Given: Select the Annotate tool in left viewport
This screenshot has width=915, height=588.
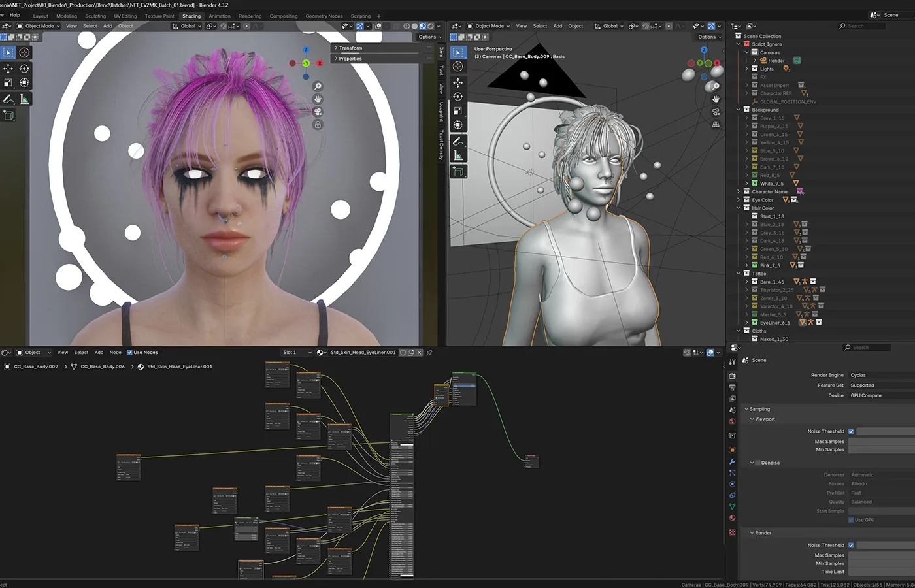Looking at the screenshot, I should pyautogui.click(x=8, y=99).
